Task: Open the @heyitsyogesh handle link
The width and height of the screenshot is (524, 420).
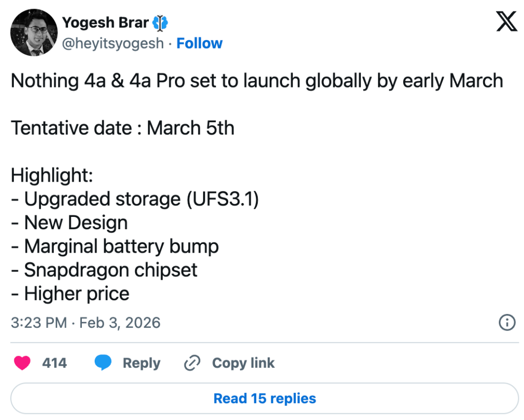Action: tap(113, 43)
